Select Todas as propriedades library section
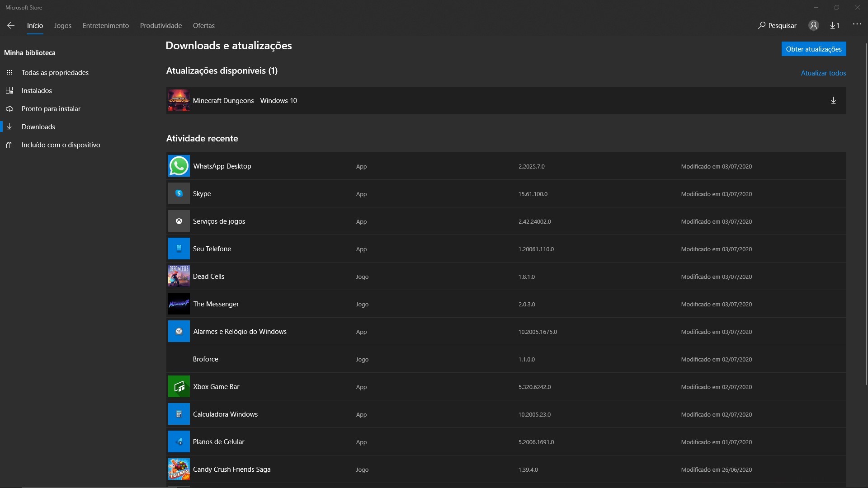 (55, 72)
